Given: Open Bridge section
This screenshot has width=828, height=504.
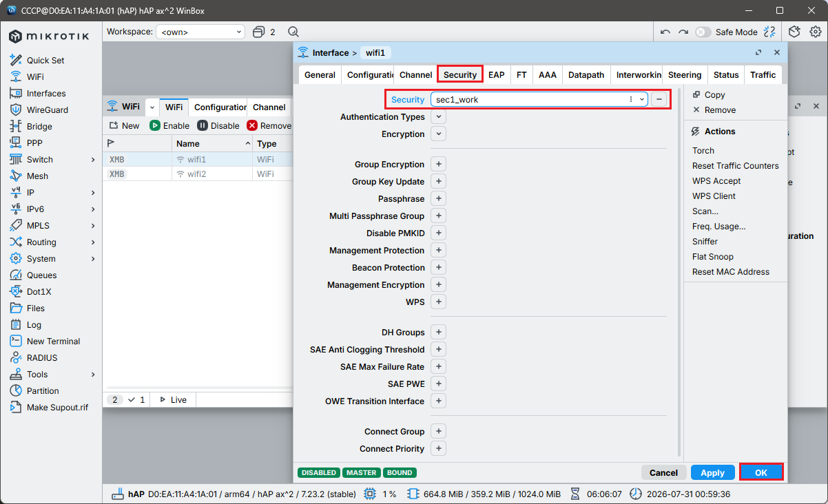Looking at the screenshot, I should point(39,126).
